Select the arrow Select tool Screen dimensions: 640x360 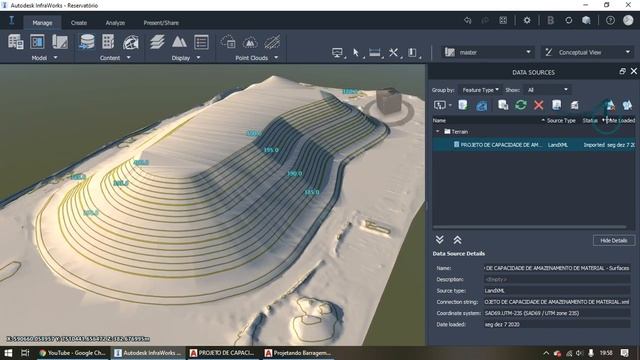coord(356,52)
